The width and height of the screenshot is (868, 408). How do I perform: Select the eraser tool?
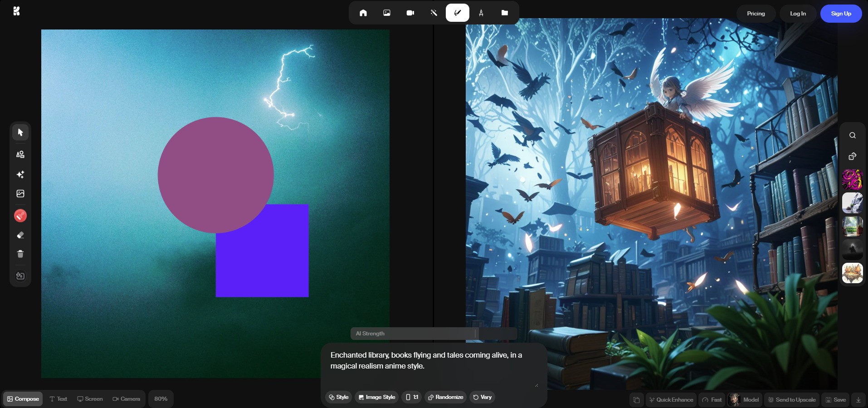pyautogui.click(x=20, y=235)
